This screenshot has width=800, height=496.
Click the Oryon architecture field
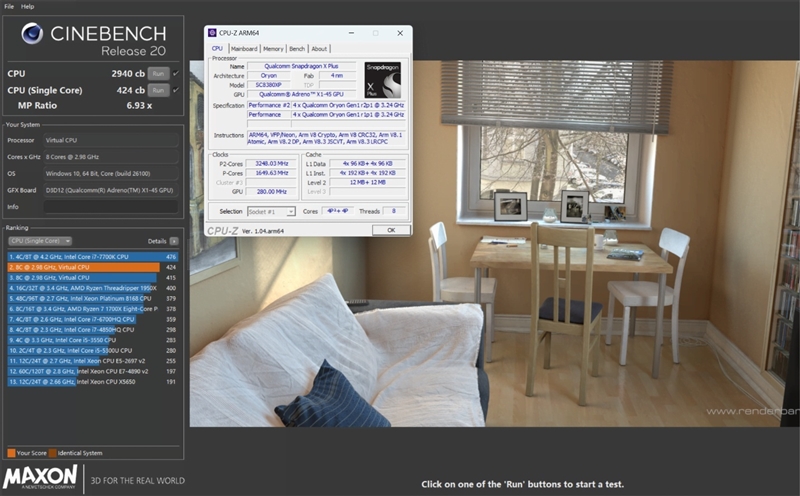(269, 76)
